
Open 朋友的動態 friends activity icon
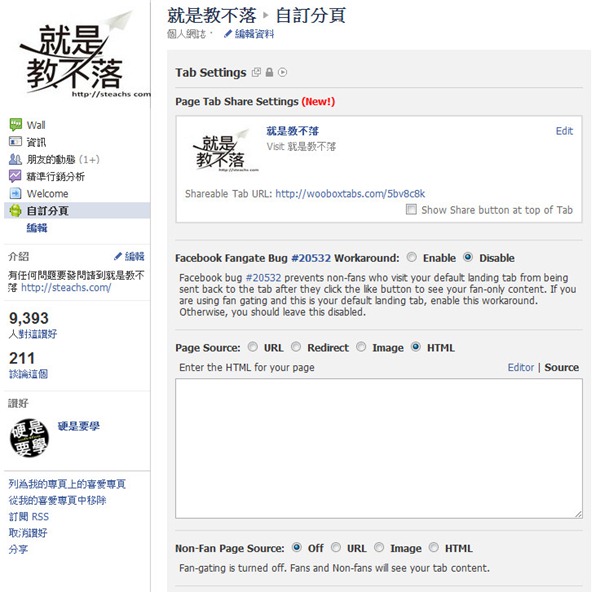15,159
